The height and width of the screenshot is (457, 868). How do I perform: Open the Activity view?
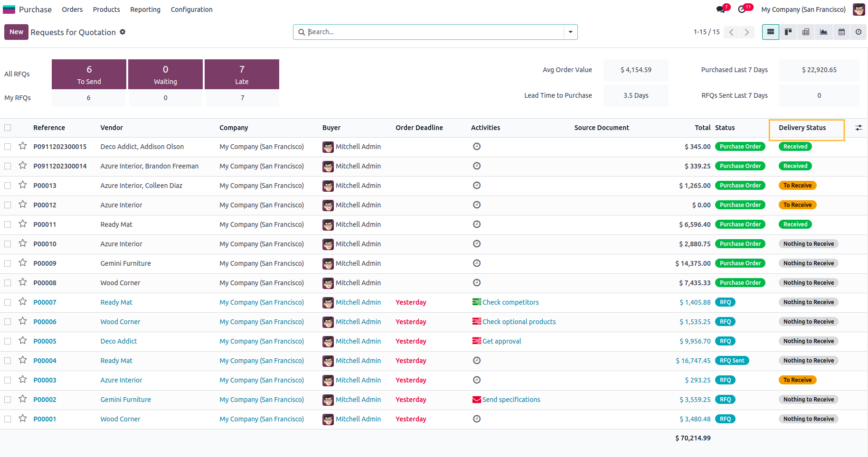pos(859,32)
